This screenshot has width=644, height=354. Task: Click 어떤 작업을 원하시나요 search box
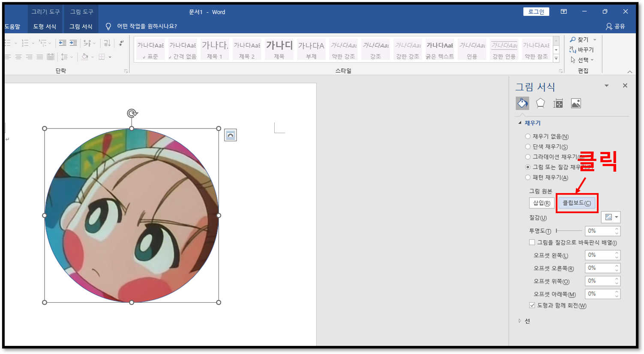click(147, 26)
